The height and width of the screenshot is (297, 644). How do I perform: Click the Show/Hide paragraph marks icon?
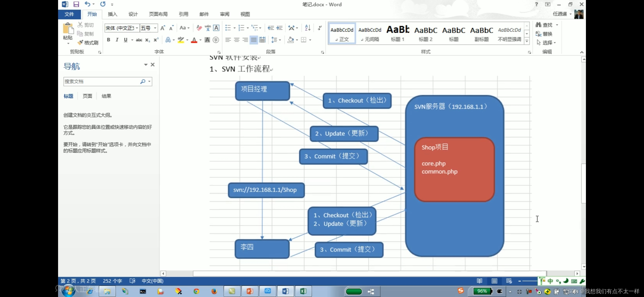pyautogui.click(x=320, y=28)
